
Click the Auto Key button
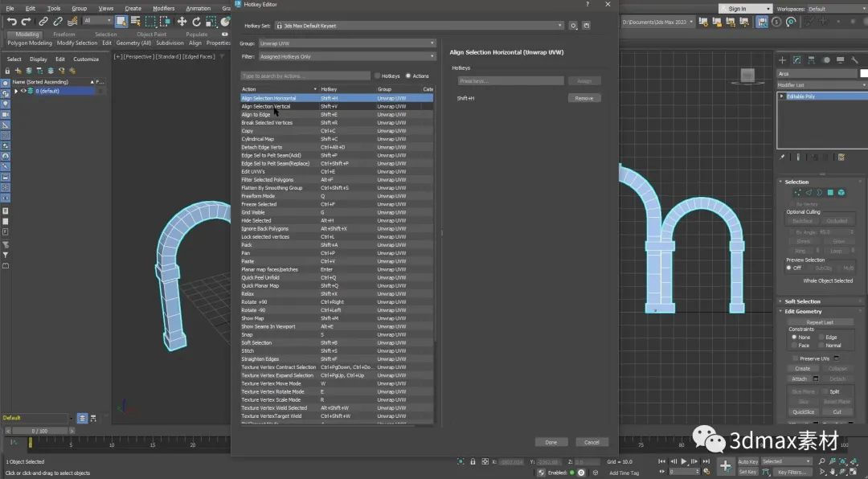point(748,461)
